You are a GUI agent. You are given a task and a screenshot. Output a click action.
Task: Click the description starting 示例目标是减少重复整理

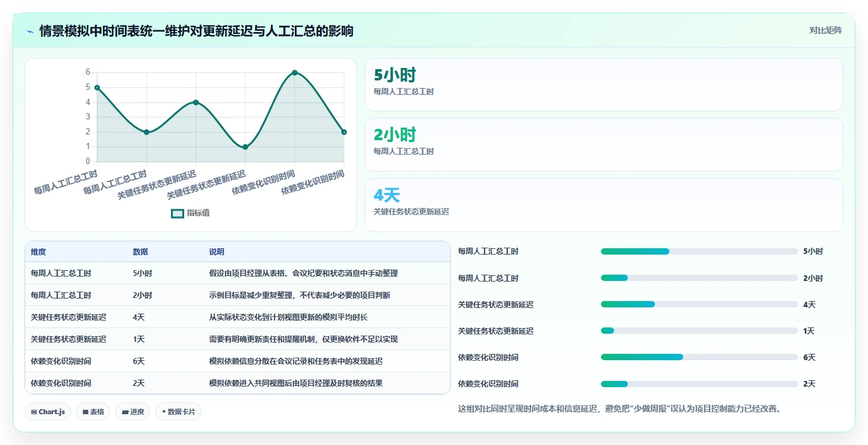click(x=300, y=295)
